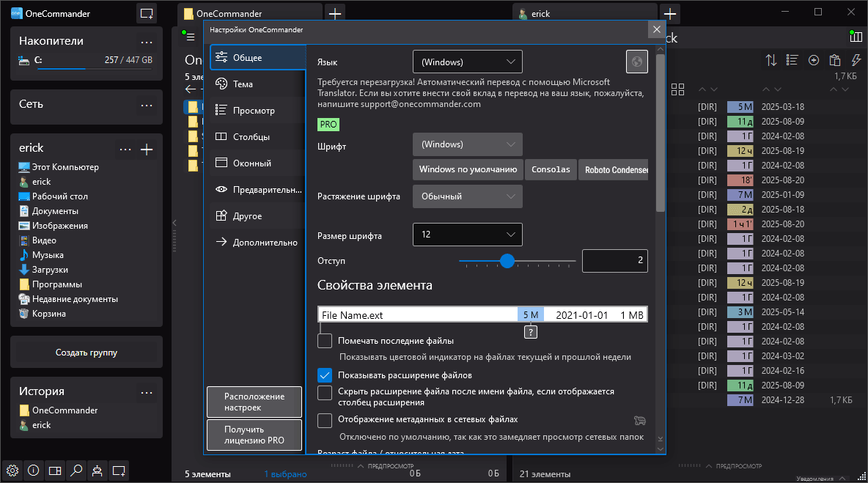Open the Просмотр settings tab
Screen dimensions: 868x483
pos(257,111)
